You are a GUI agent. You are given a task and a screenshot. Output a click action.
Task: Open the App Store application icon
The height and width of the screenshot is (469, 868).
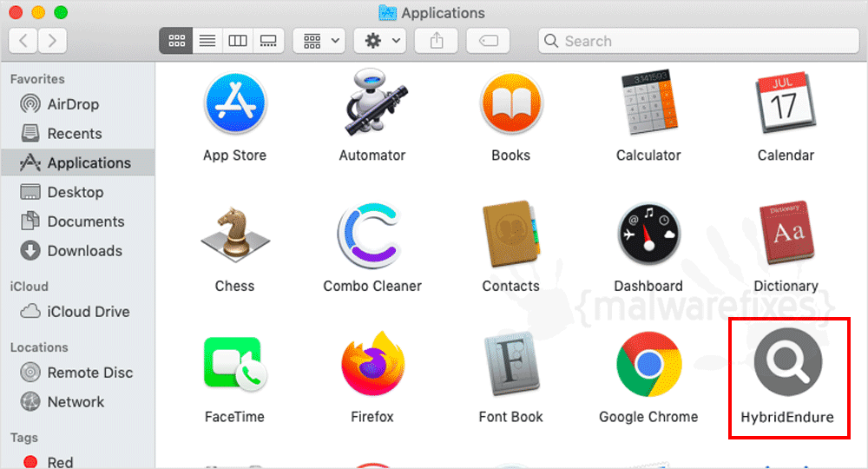click(x=235, y=103)
